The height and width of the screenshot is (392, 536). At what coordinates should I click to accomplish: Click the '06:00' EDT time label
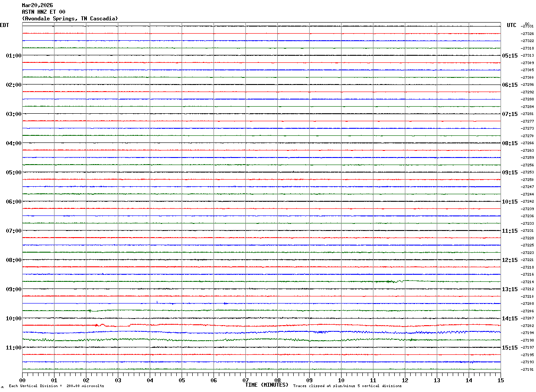[x=14, y=202]
